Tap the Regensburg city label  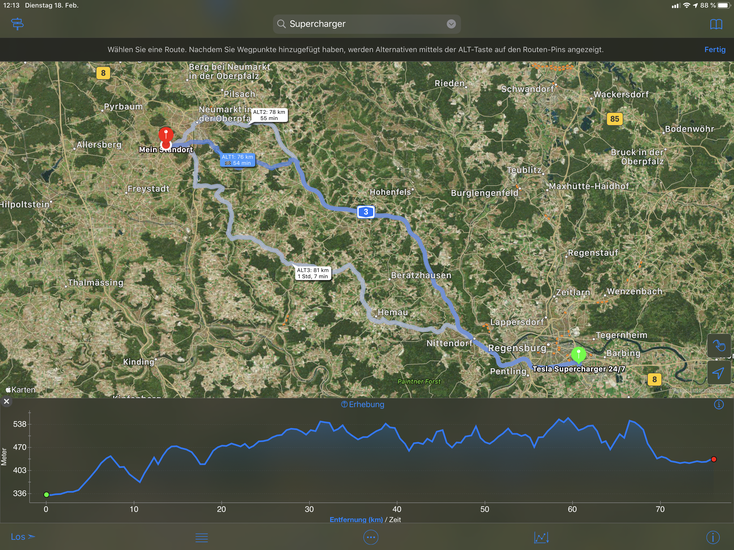click(517, 348)
